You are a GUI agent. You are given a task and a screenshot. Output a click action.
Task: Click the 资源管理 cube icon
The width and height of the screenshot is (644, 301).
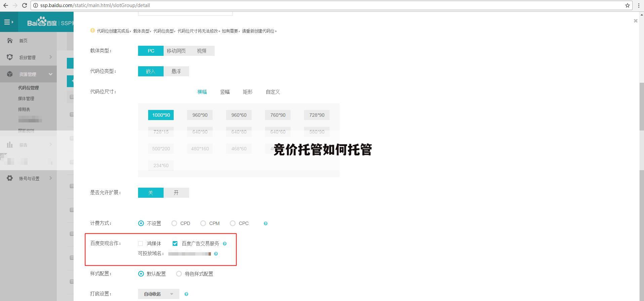(x=10, y=74)
